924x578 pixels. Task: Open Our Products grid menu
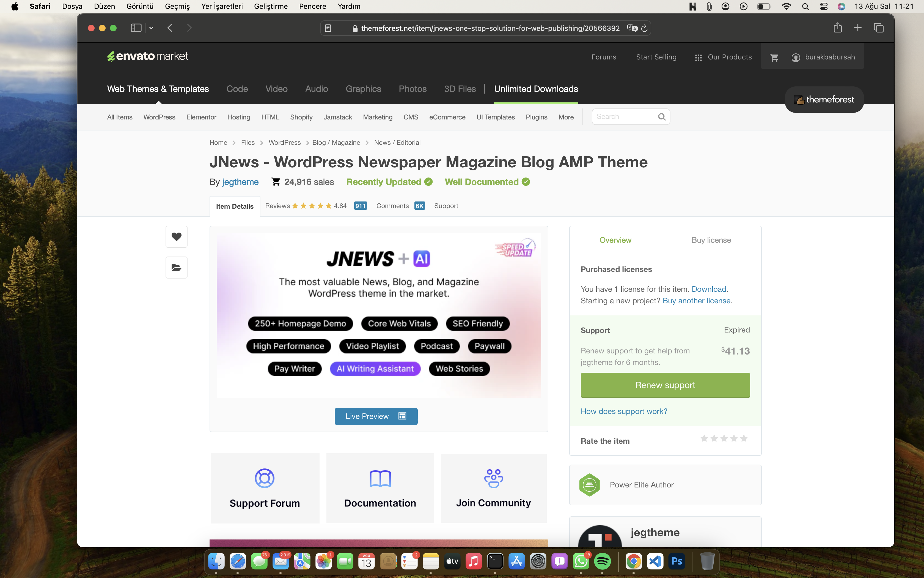click(x=723, y=57)
